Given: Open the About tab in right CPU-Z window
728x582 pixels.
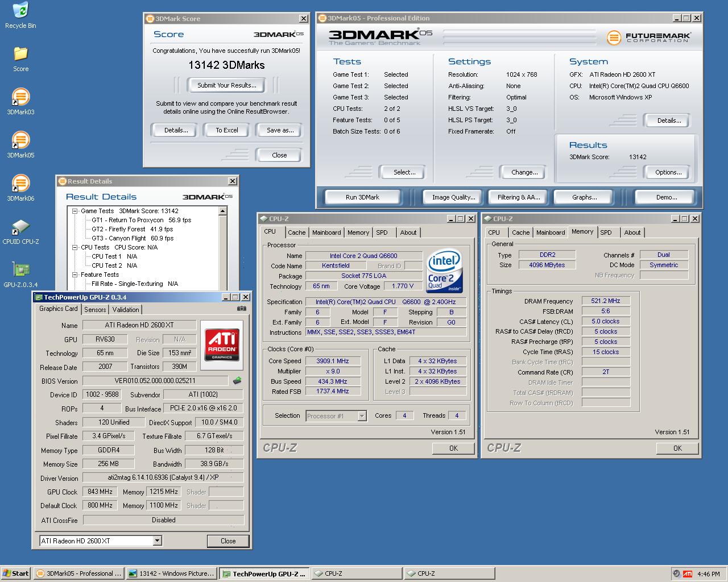Looking at the screenshot, I should click(x=632, y=232).
